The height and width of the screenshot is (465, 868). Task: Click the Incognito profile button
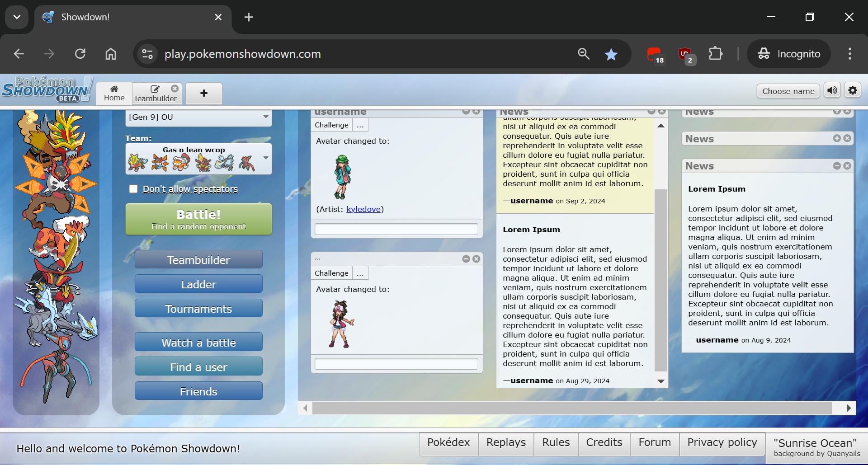[789, 54]
